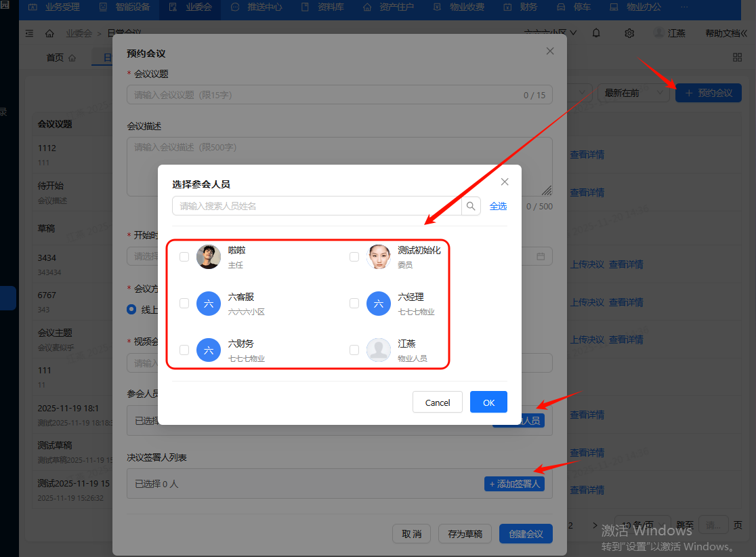Open 推送中心 top menu

[x=257, y=7]
